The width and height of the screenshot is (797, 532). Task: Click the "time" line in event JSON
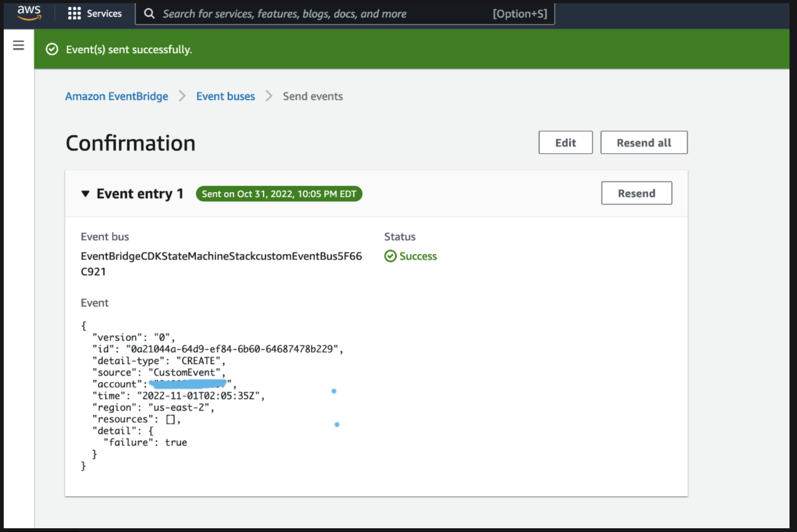pyautogui.click(x=178, y=396)
